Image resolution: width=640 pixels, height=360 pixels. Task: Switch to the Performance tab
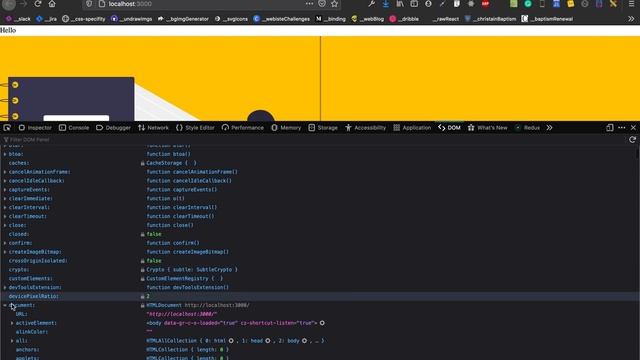click(x=242, y=128)
